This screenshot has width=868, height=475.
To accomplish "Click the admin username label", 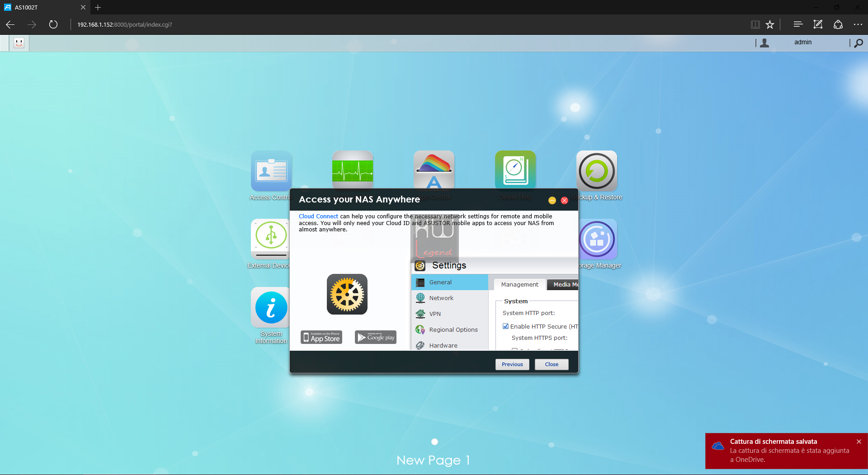I will [803, 42].
